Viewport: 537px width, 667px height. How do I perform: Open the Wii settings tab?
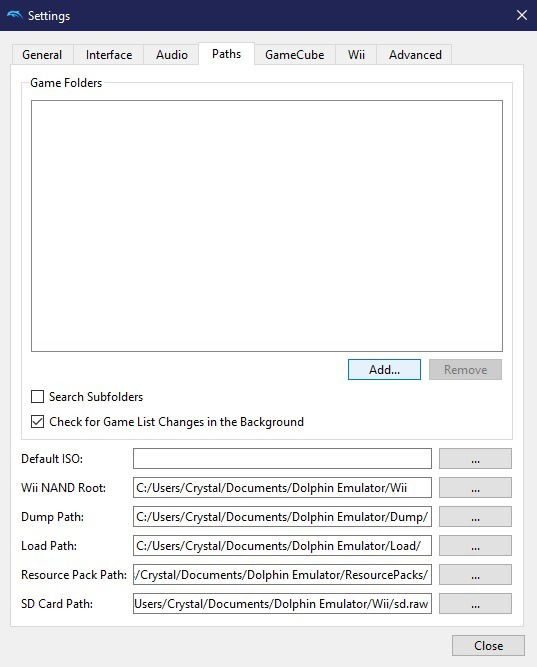356,55
